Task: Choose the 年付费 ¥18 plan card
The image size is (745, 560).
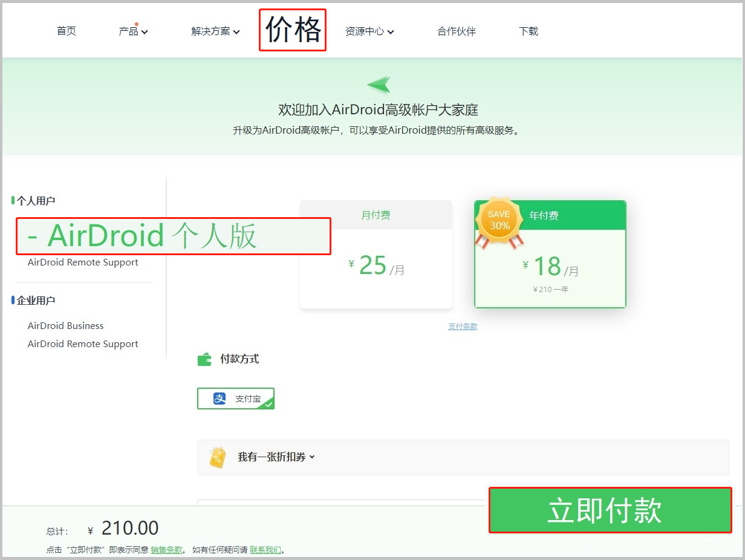Action: [x=550, y=254]
